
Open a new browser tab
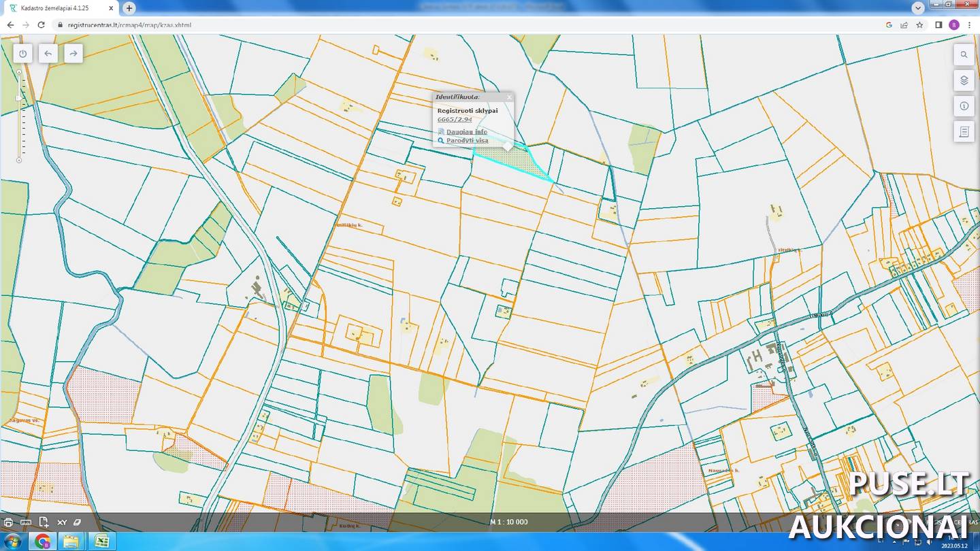[x=129, y=8]
